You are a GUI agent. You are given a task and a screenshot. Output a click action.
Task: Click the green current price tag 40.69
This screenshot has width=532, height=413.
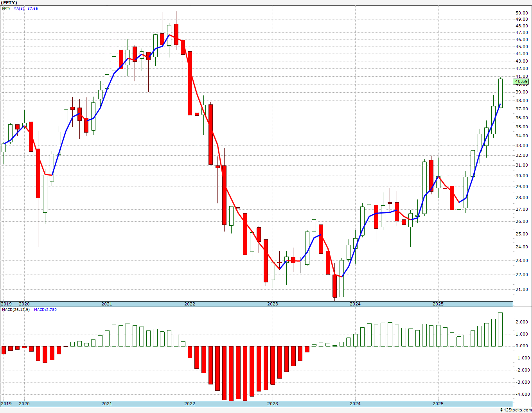(x=521, y=82)
